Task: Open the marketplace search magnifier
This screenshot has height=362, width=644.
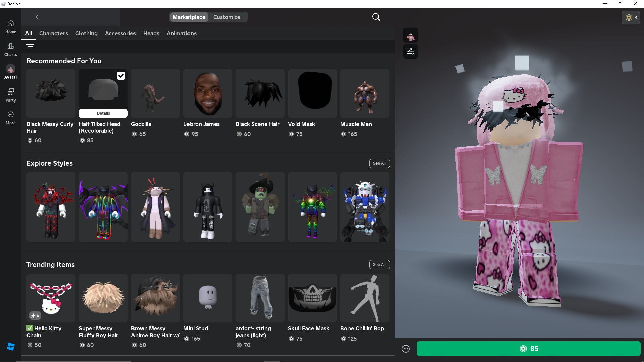Action: pyautogui.click(x=376, y=17)
